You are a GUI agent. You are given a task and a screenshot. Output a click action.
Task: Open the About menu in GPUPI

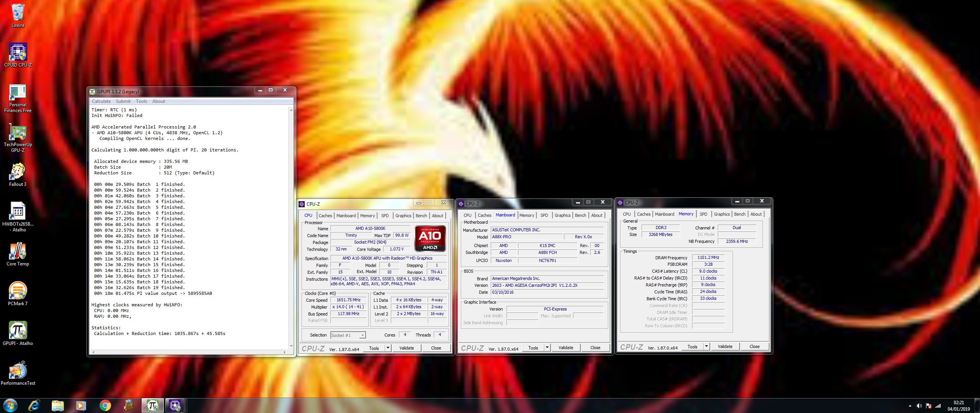click(158, 101)
